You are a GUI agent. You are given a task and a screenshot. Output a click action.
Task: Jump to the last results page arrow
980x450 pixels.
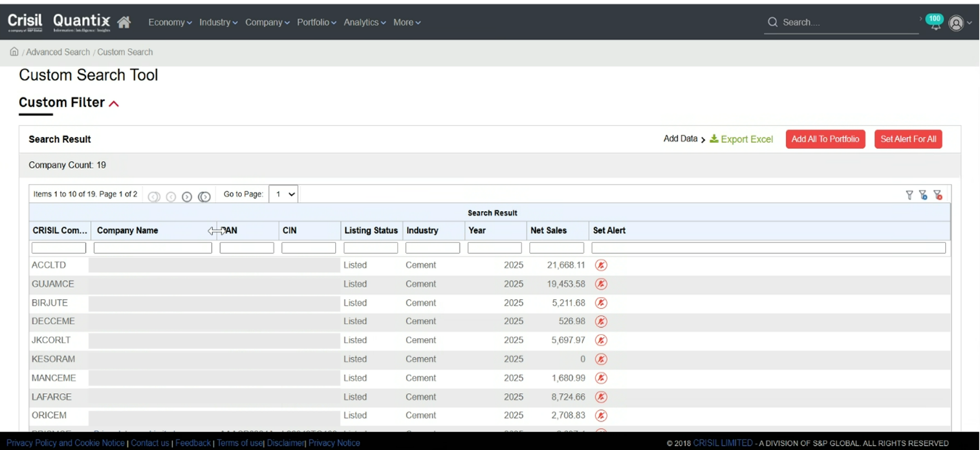pyautogui.click(x=204, y=197)
